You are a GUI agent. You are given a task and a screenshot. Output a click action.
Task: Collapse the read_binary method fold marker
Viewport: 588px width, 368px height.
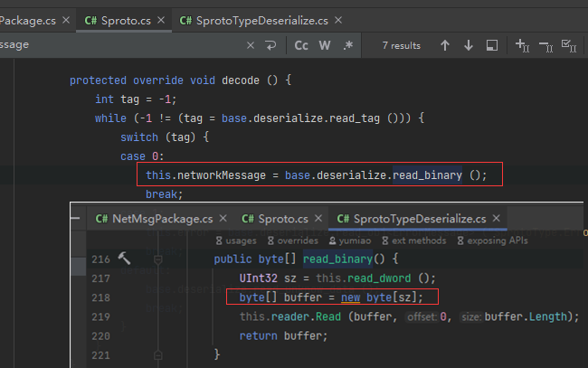coord(157,259)
